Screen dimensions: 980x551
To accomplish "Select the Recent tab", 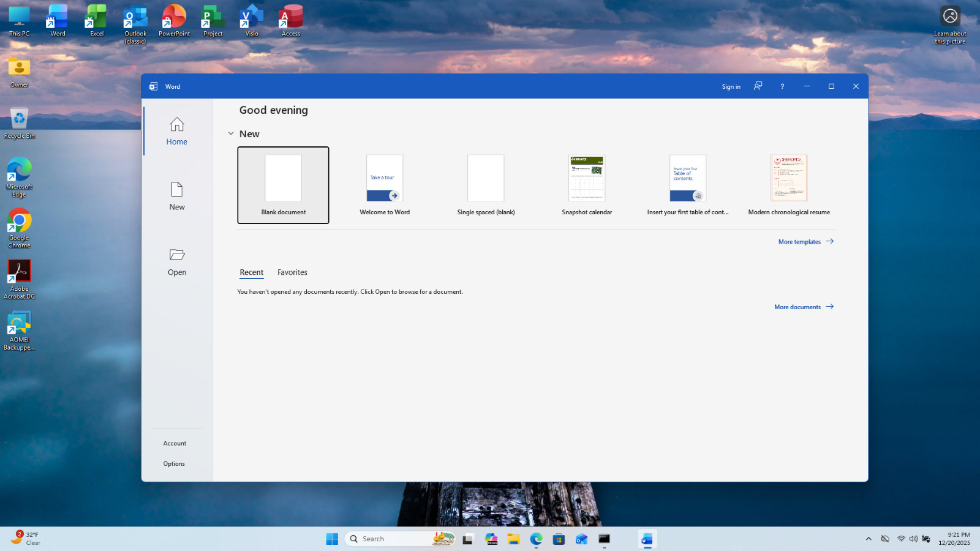I will 251,272.
